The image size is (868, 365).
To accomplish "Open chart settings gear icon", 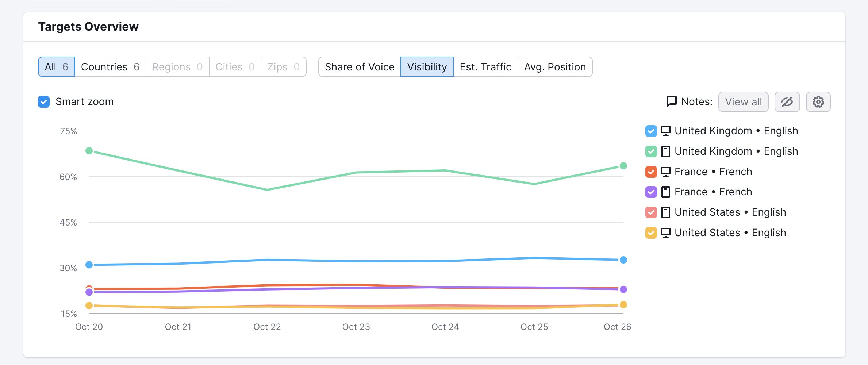I will [818, 102].
